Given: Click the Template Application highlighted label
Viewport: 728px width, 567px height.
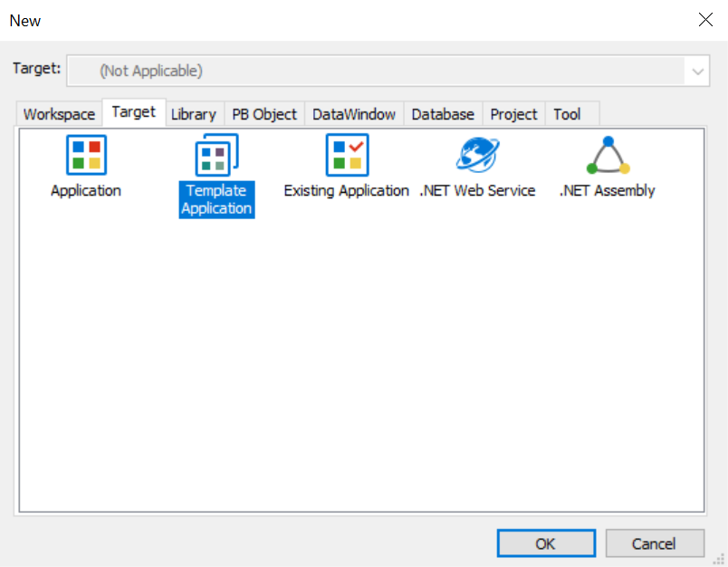Looking at the screenshot, I should [x=216, y=199].
